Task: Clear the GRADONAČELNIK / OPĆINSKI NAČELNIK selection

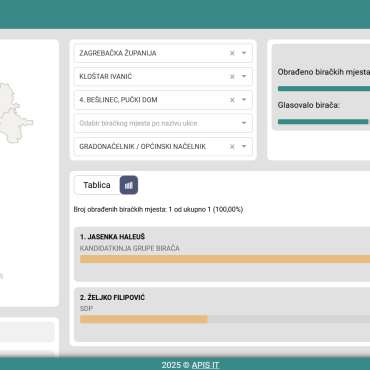Action: click(x=232, y=147)
